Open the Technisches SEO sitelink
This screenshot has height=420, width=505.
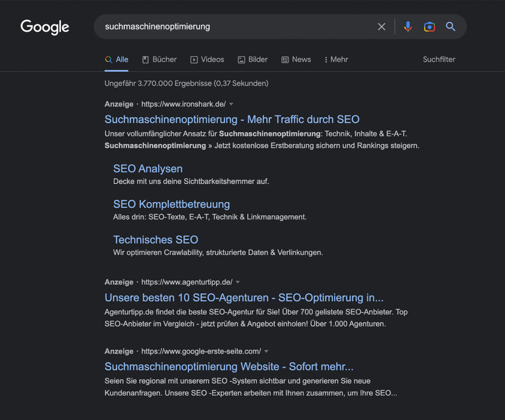tap(156, 240)
